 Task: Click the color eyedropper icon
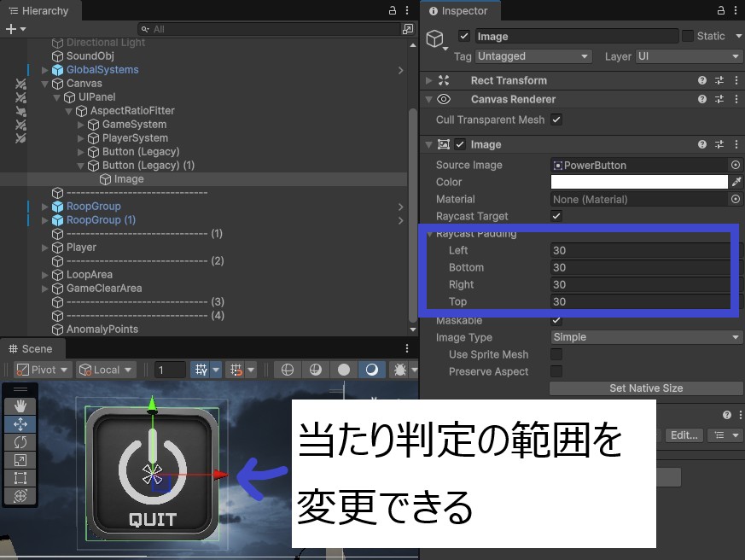(x=736, y=182)
